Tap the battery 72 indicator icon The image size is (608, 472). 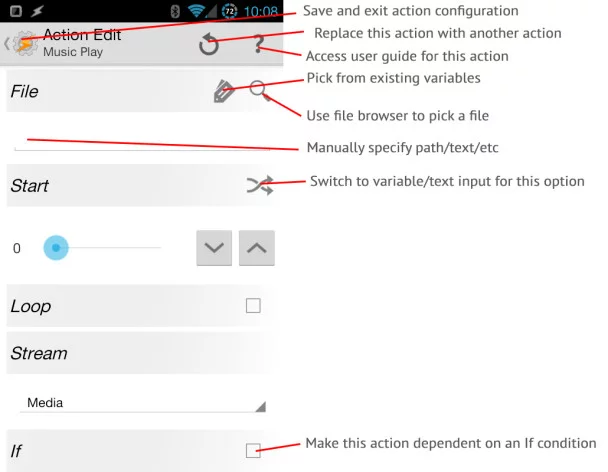click(x=230, y=11)
